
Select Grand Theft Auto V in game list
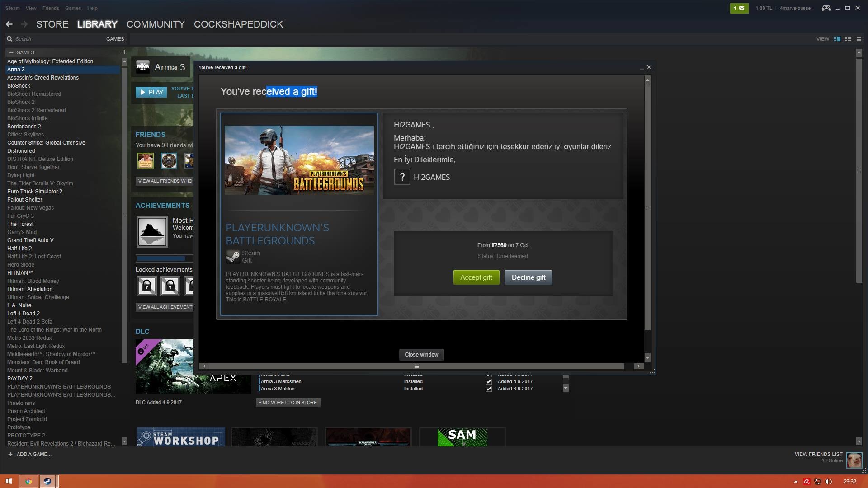coord(30,240)
